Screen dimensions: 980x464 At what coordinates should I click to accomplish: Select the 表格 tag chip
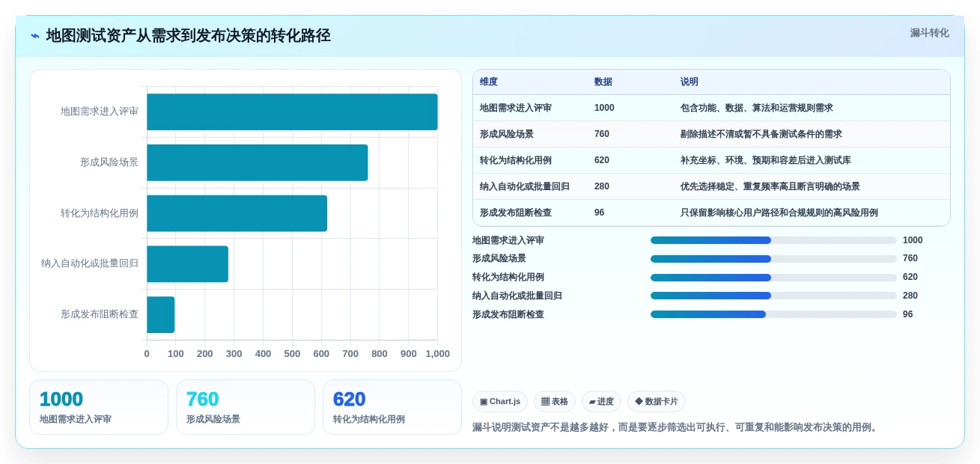coord(555,401)
